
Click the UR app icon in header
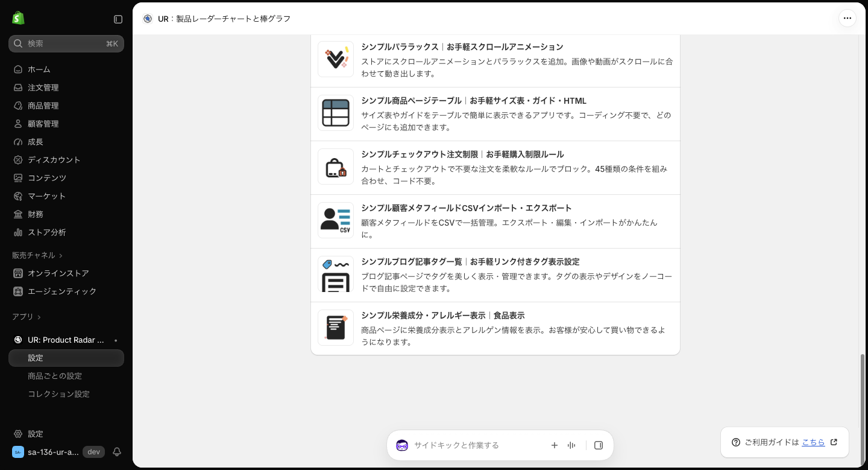point(148,19)
